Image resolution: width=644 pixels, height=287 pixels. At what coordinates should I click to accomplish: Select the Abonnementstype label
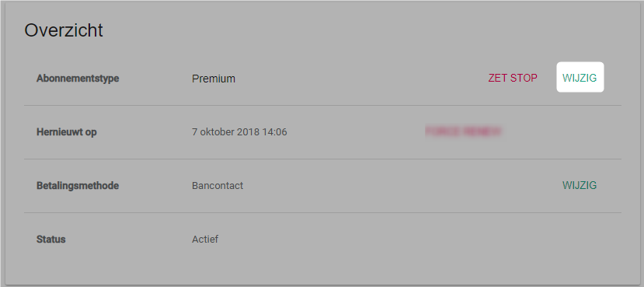[78, 78]
